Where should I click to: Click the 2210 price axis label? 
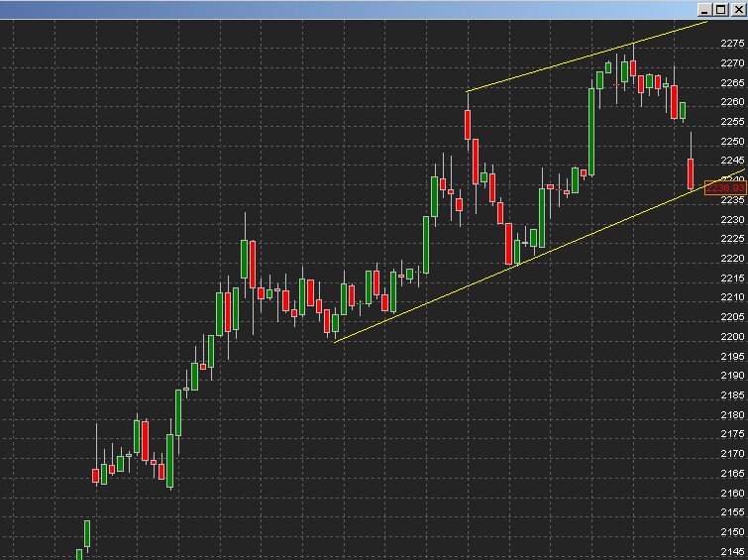pyautogui.click(x=732, y=297)
